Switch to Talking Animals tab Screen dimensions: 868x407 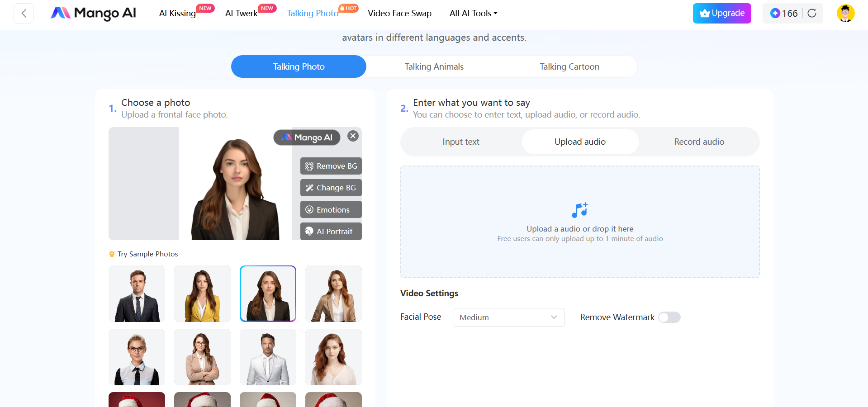tap(434, 66)
